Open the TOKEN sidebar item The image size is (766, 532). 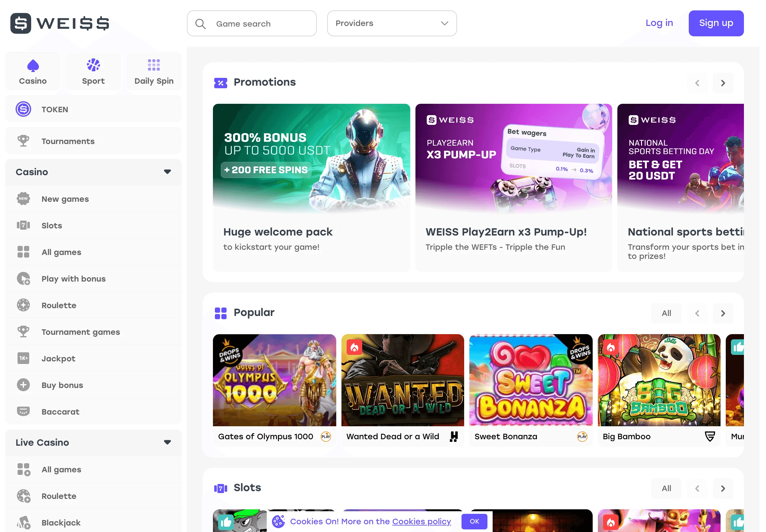(x=55, y=109)
